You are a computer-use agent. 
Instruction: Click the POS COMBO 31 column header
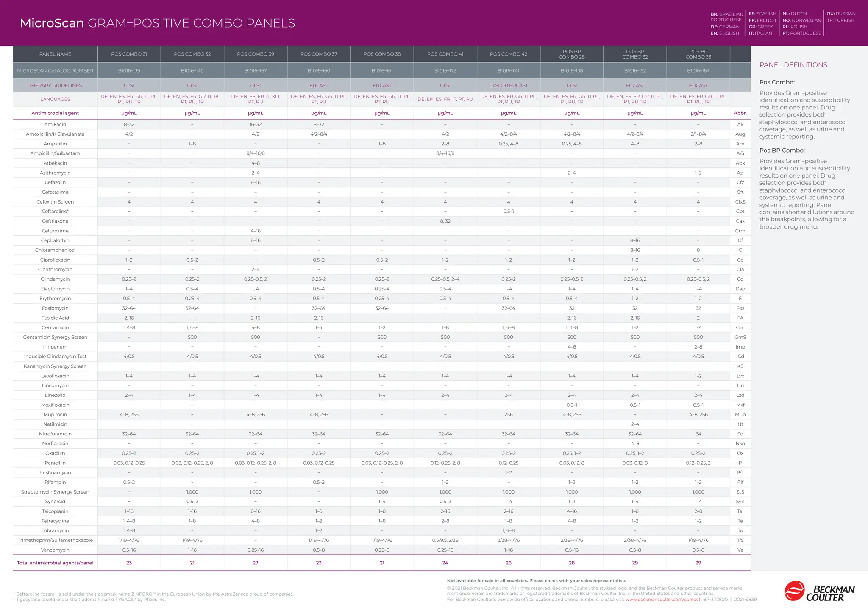click(x=129, y=54)
